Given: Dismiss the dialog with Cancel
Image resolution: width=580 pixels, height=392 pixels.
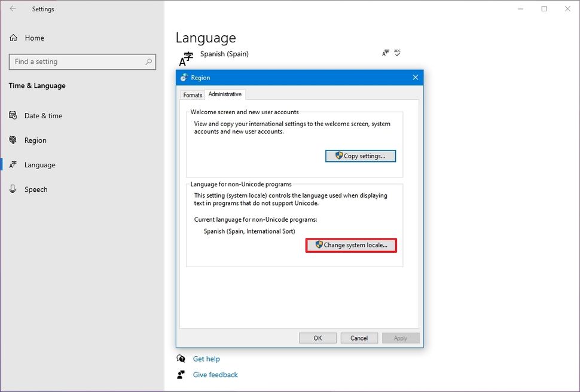Looking at the screenshot, I should pos(359,338).
